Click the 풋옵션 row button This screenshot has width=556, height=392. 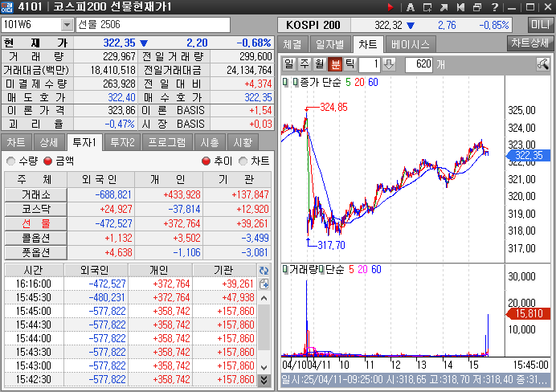pyautogui.click(x=36, y=253)
